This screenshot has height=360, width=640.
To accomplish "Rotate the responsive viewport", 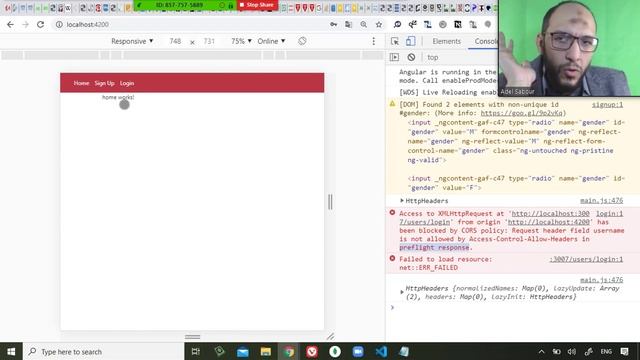I will 302,41.
